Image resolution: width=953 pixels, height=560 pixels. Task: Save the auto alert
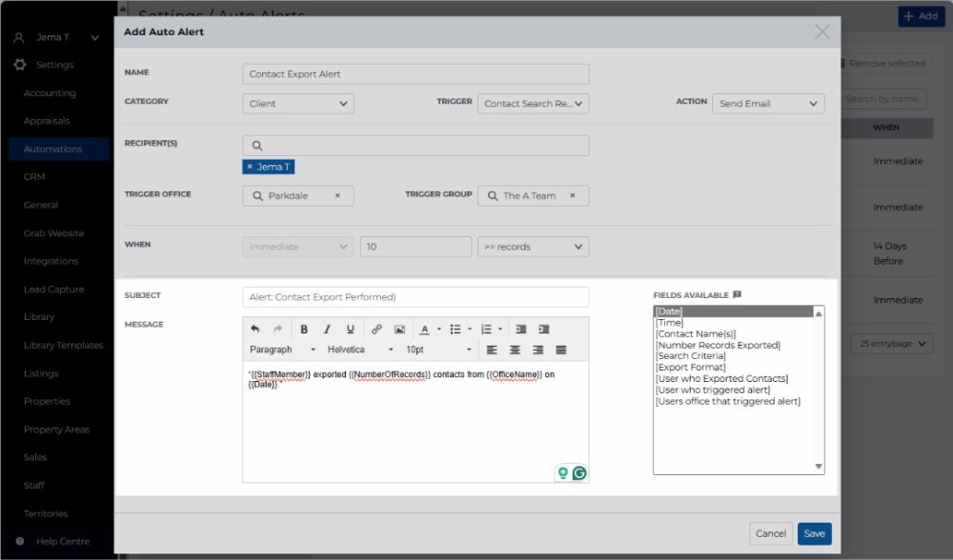tap(815, 533)
